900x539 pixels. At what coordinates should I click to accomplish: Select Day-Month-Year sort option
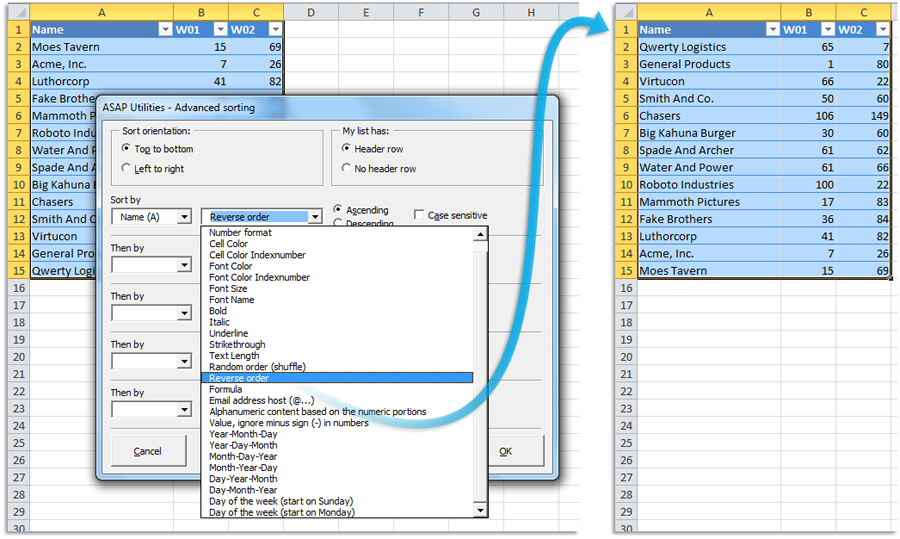coord(337,490)
